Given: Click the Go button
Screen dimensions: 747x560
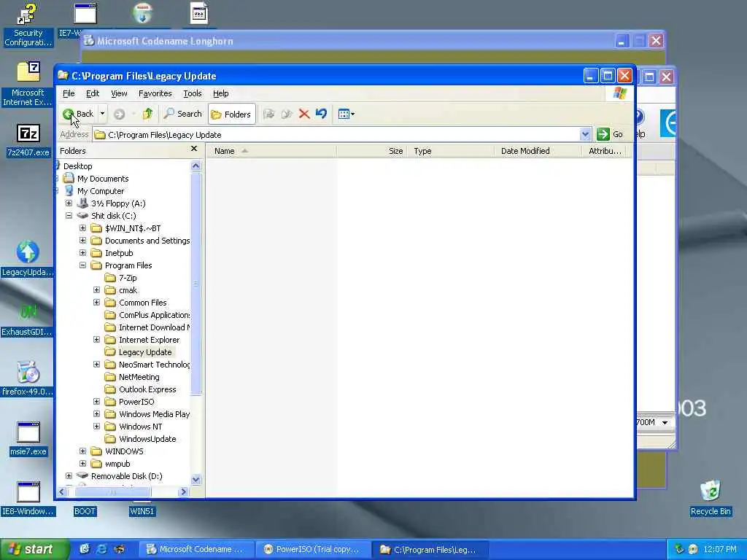Looking at the screenshot, I should click(x=611, y=134).
